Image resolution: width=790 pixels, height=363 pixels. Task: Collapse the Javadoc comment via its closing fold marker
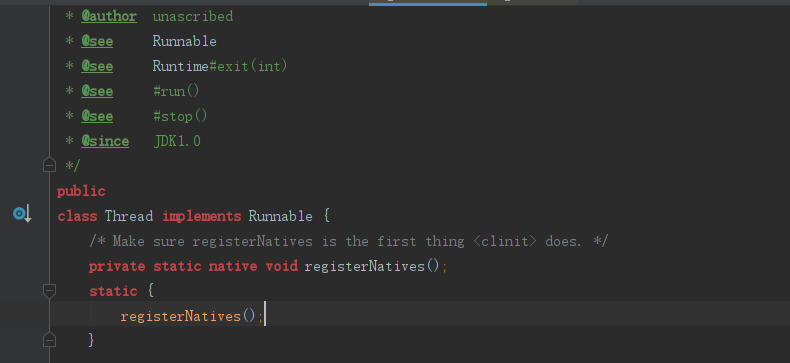(49, 165)
